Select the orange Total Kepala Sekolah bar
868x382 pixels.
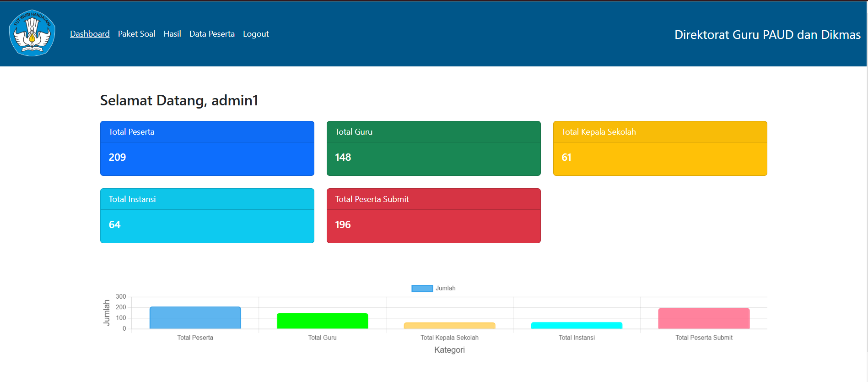[449, 326]
